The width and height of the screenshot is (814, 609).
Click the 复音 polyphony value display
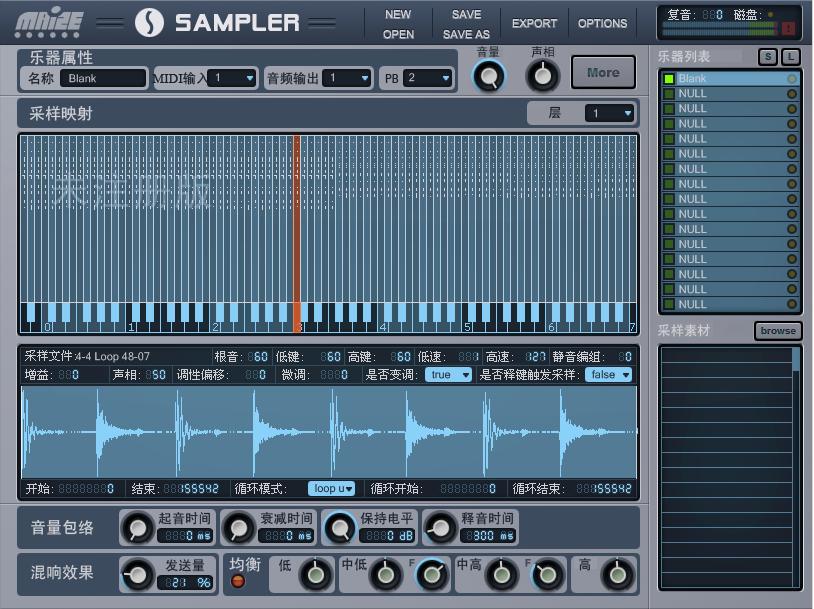pyautogui.click(x=712, y=15)
